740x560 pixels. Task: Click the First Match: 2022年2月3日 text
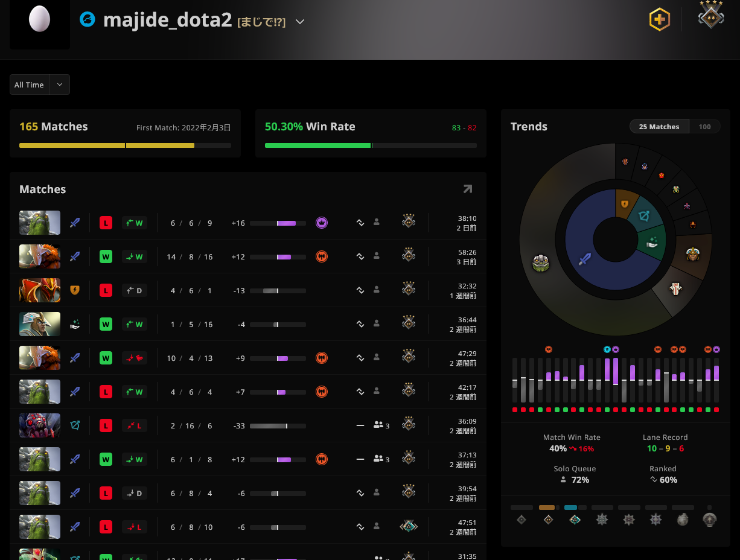pos(183,127)
